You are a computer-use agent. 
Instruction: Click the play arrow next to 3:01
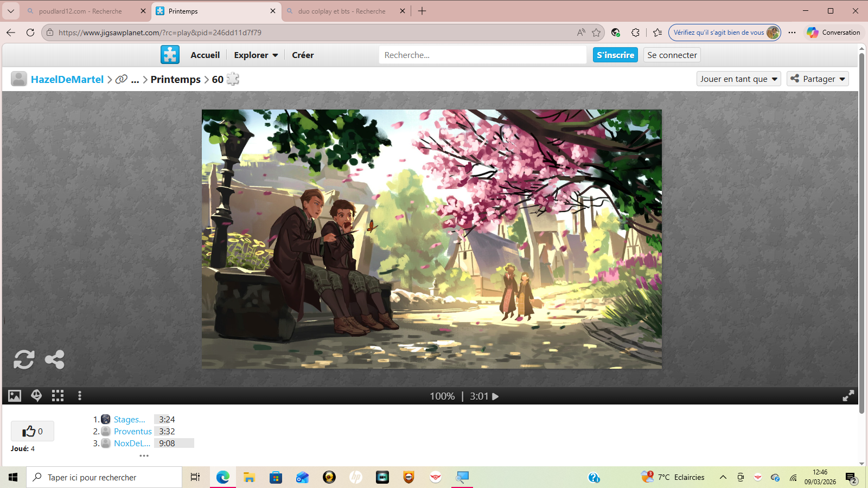click(495, 396)
